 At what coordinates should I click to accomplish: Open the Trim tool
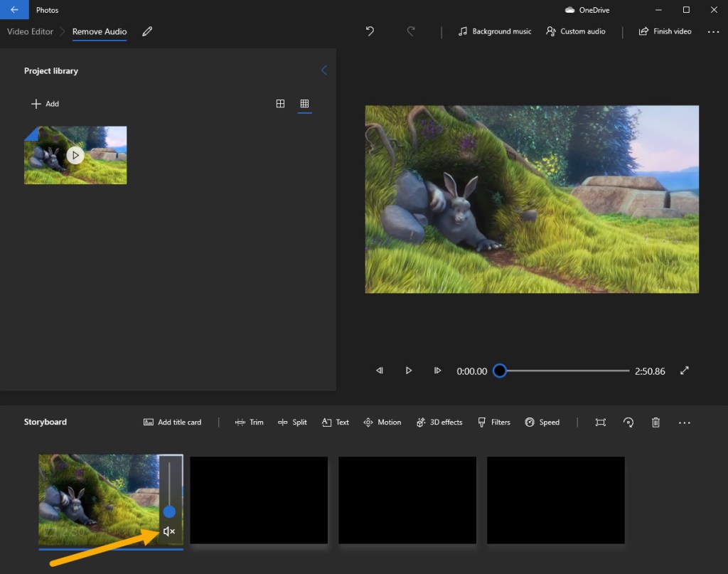coord(250,422)
